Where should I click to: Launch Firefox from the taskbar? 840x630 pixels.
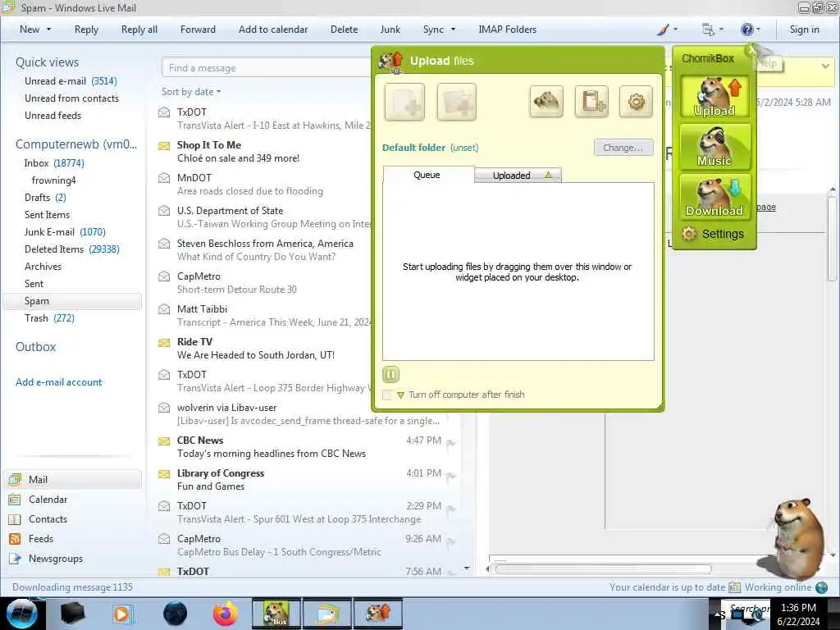[225, 614]
